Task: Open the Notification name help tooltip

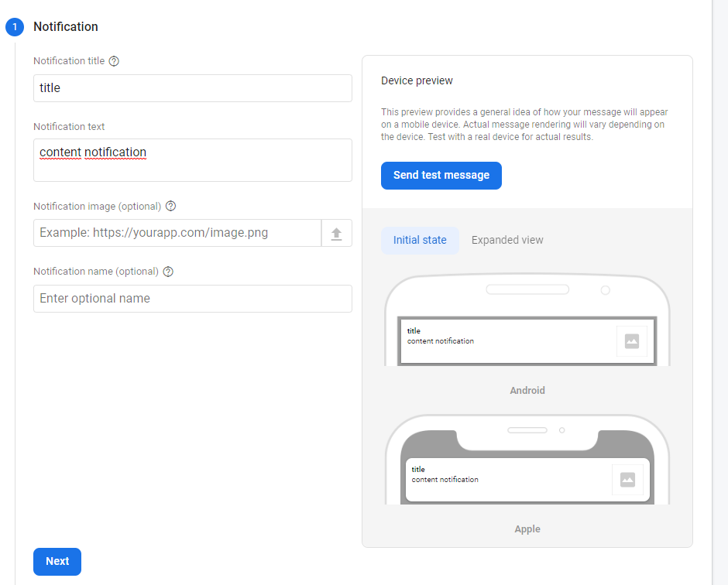Action: pyautogui.click(x=168, y=272)
